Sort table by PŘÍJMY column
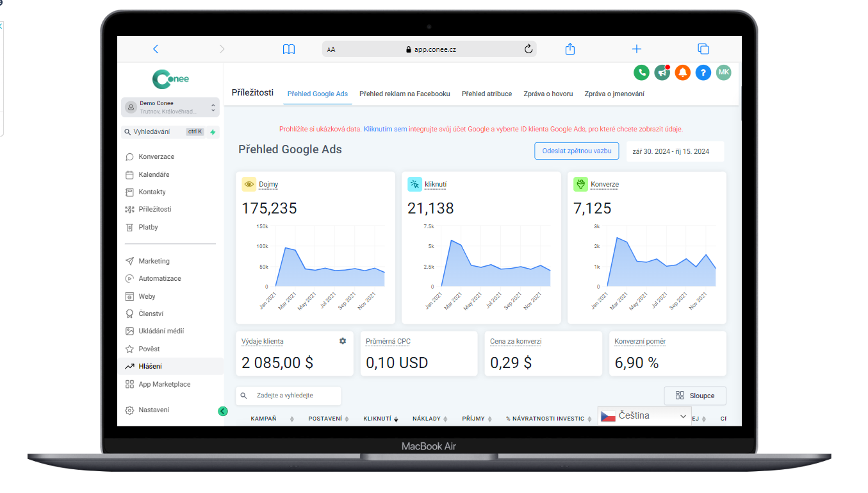 [x=478, y=419]
